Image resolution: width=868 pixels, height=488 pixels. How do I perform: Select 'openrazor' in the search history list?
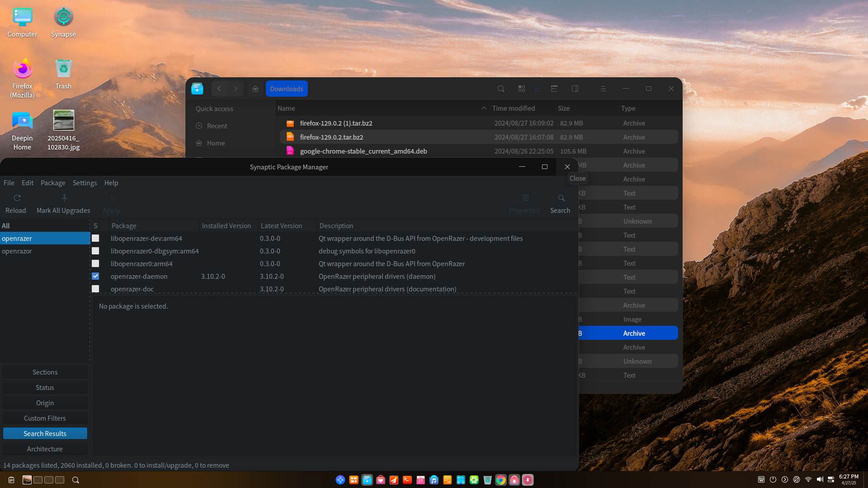pyautogui.click(x=45, y=251)
